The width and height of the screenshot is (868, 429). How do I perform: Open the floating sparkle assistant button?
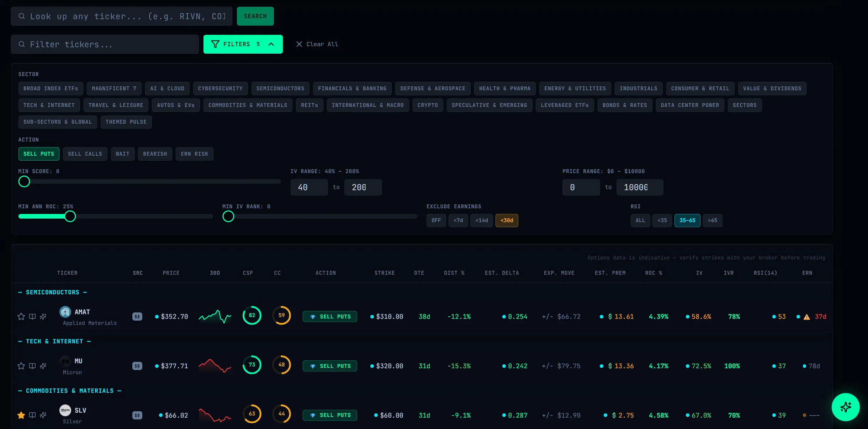coord(846,407)
